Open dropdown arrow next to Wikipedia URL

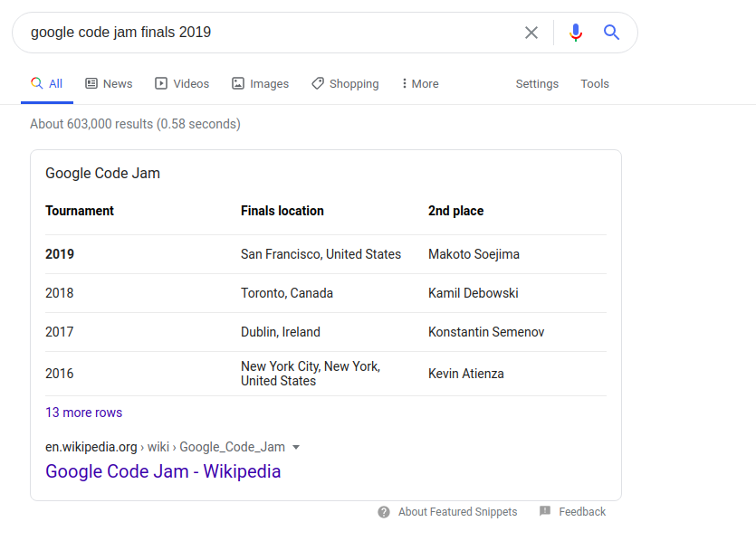[x=296, y=447]
